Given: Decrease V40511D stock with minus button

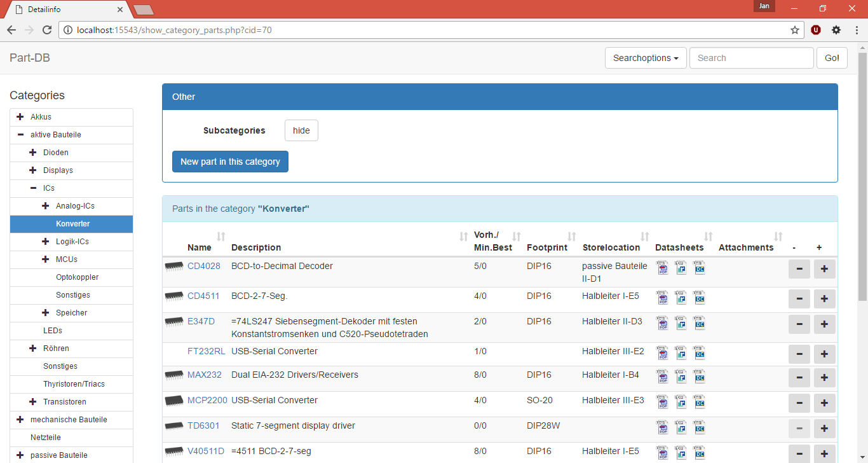Looking at the screenshot, I should pyautogui.click(x=799, y=454).
